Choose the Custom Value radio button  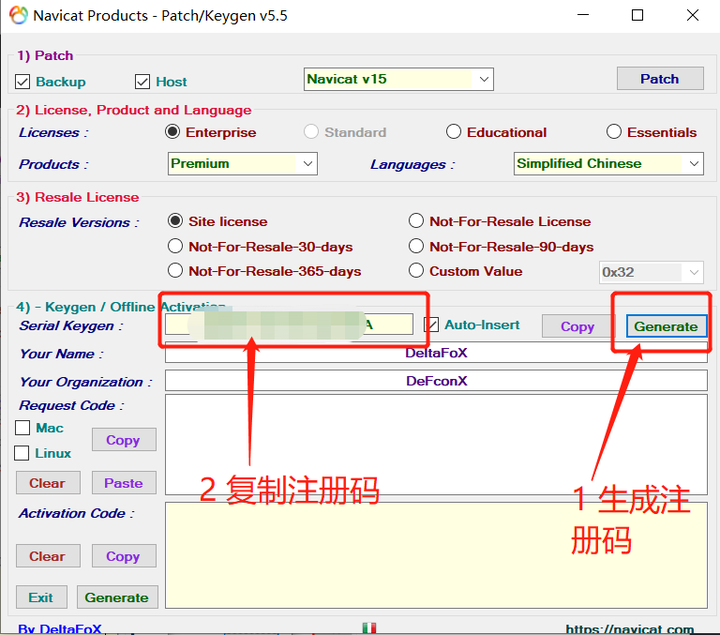tap(416, 270)
